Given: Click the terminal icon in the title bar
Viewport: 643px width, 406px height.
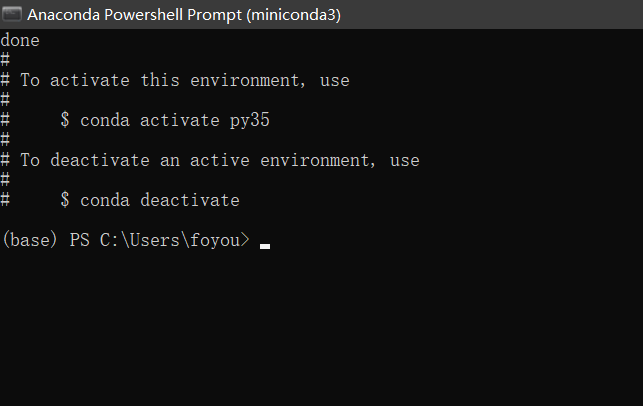Looking at the screenshot, I should click(12, 15).
